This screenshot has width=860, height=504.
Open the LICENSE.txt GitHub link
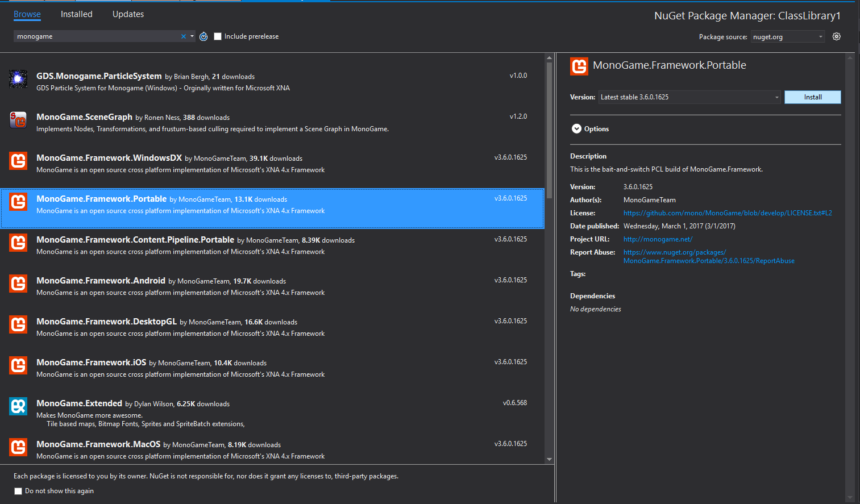coord(728,213)
